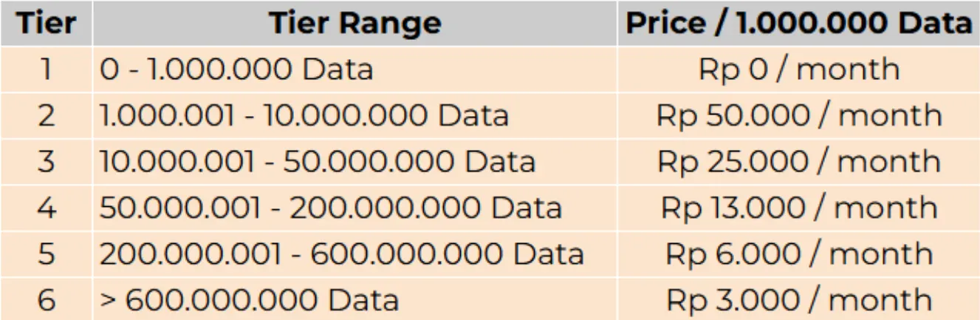Select the "Rp 6.000 / month" price
Image resolution: width=980 pixels, height=320 pixels.
click(x=798, y=253)
